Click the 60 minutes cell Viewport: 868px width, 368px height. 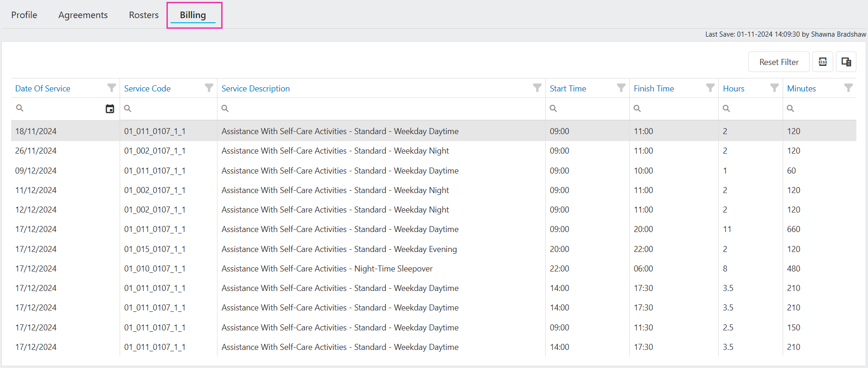791,171
